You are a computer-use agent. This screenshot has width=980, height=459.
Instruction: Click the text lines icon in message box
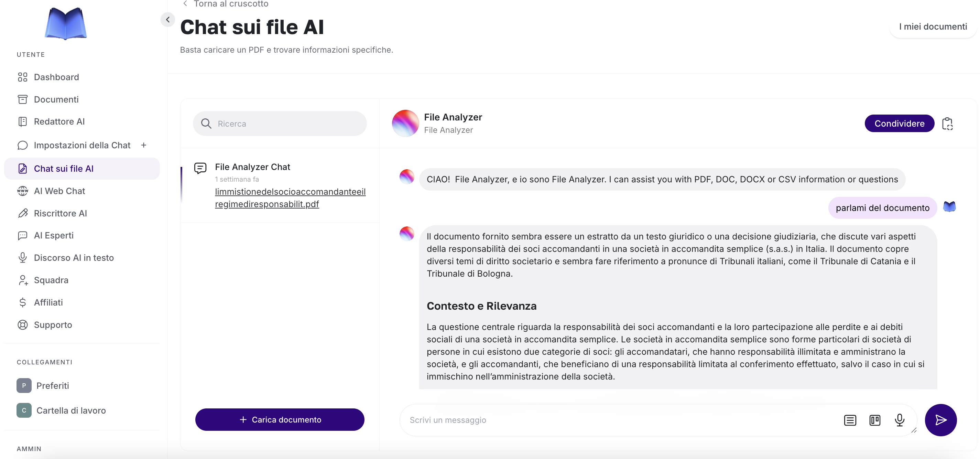(x=850, y=420)
